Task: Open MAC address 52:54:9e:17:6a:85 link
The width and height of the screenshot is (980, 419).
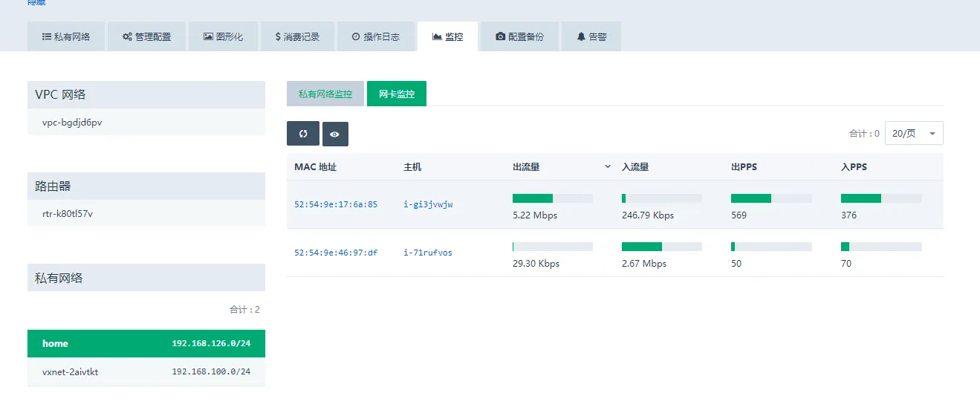Action: 336,204
